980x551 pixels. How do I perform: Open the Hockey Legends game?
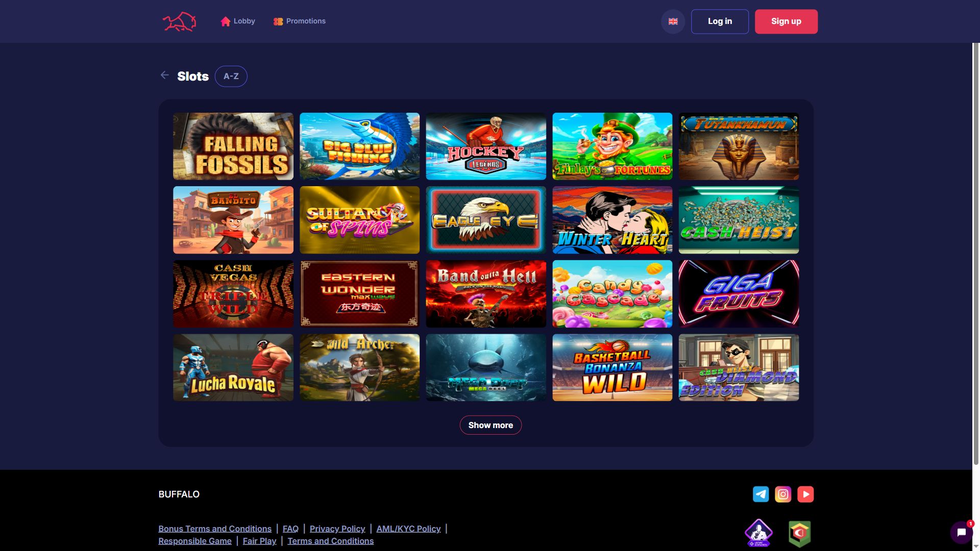tap(486, 146)
